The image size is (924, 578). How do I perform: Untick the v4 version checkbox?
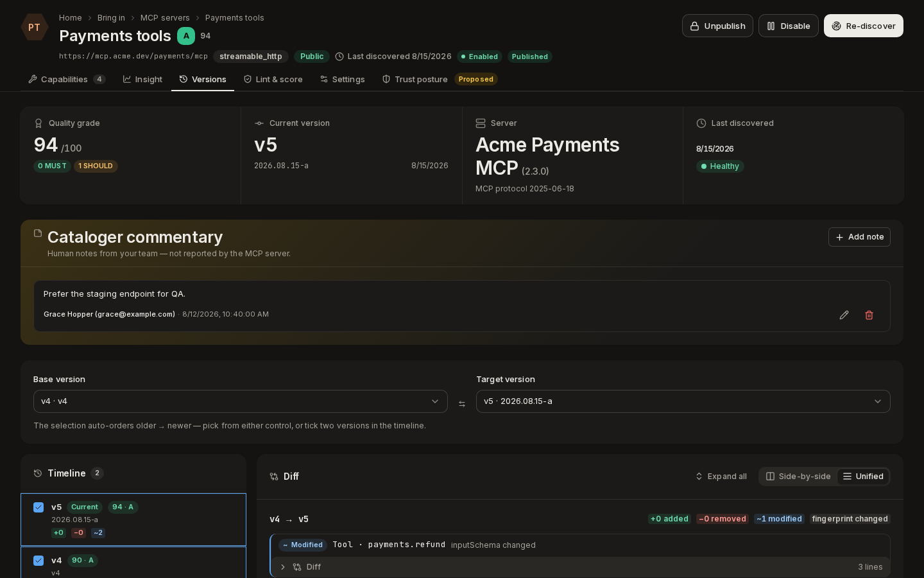pos(38,561)
